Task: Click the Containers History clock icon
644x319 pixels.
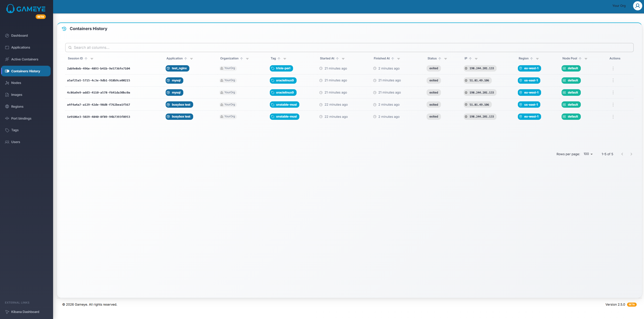Action: pyautogui.click(x=64, y=29)
